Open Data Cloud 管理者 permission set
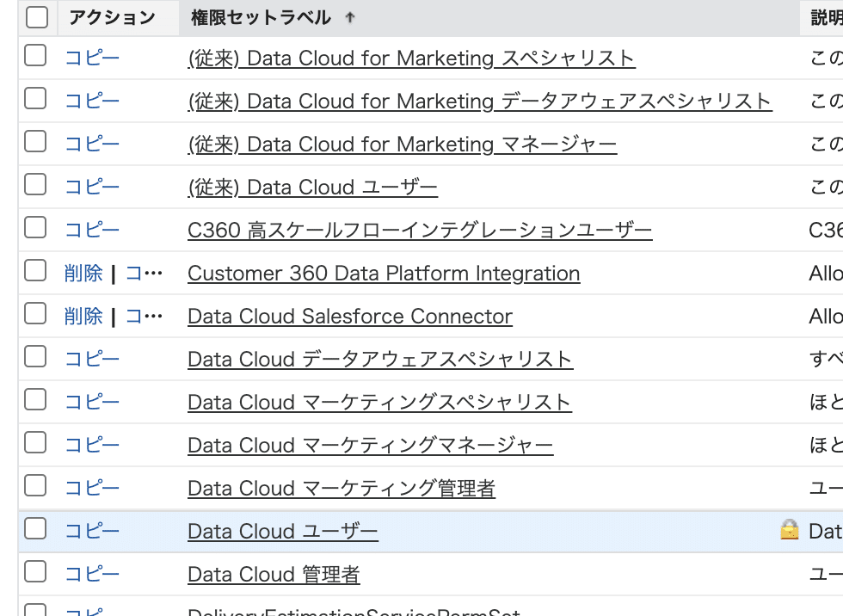843x616 pixels. [274, 574]
